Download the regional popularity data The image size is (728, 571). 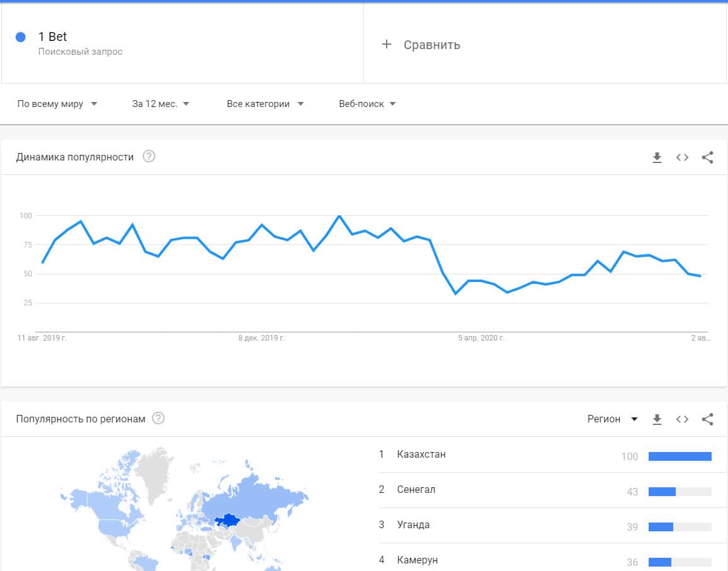(x=657, y=419)
